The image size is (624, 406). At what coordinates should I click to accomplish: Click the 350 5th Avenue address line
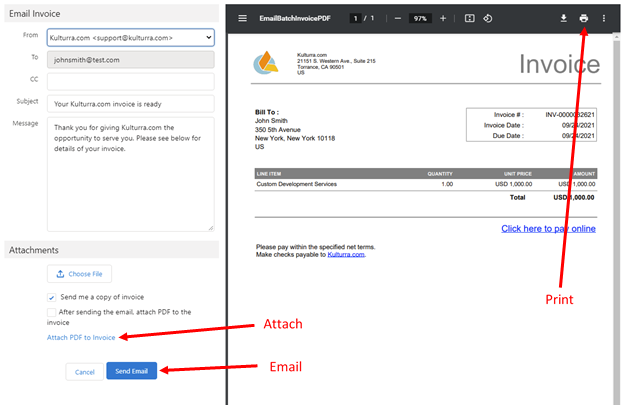point(278,130)
